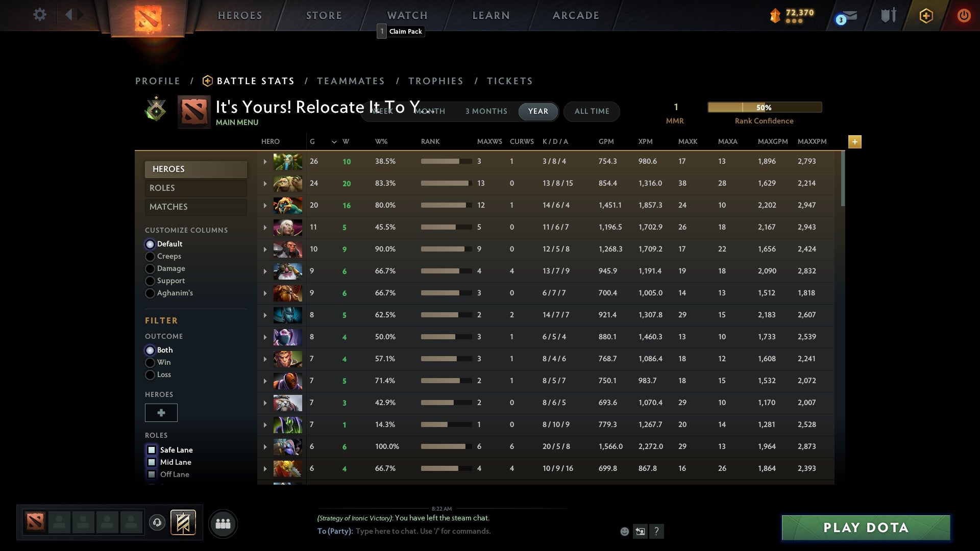Click the gold plus icon top right
The height and width of the screenshot is (551, 980).
(926, 15)
